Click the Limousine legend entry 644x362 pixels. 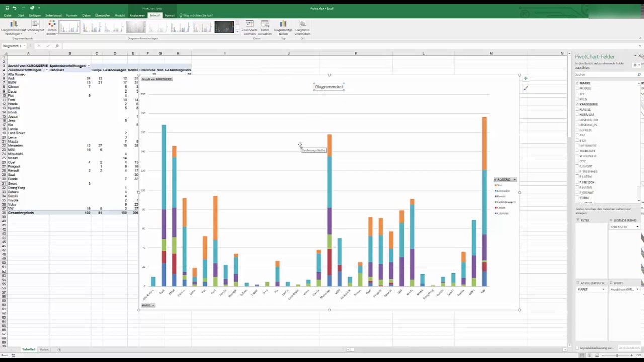pos(503,191)
